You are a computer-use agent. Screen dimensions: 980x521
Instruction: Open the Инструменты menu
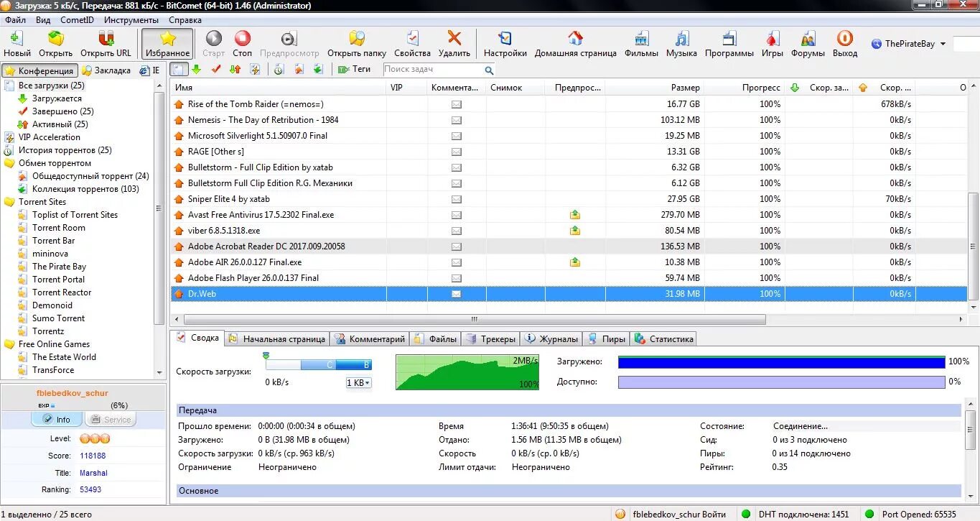(x=131, y=20)
